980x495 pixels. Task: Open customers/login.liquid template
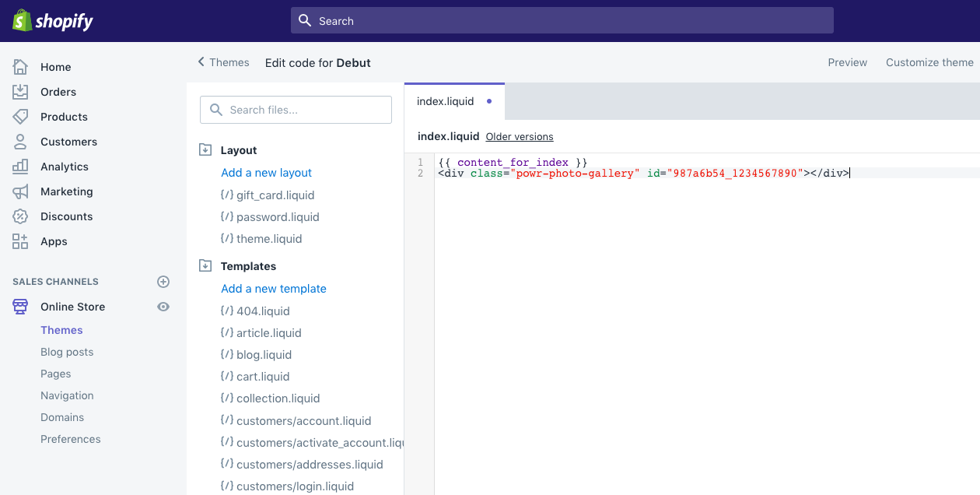pos(295,486)
